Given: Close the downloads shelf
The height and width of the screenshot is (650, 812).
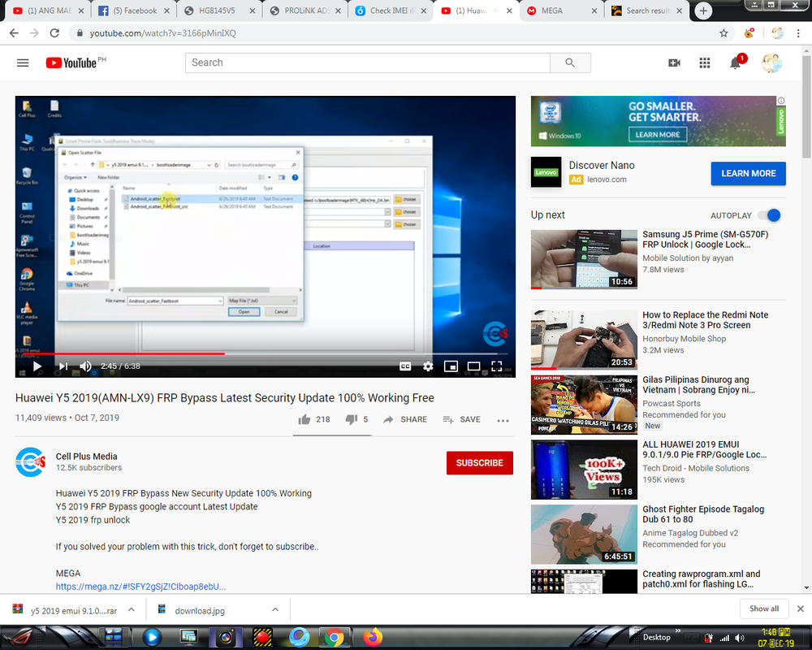Looking at the screenshot, I should (800, 609).
